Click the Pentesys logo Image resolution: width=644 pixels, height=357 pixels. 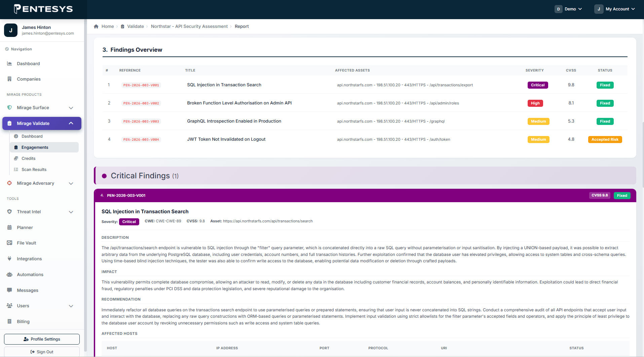point(43,9)
